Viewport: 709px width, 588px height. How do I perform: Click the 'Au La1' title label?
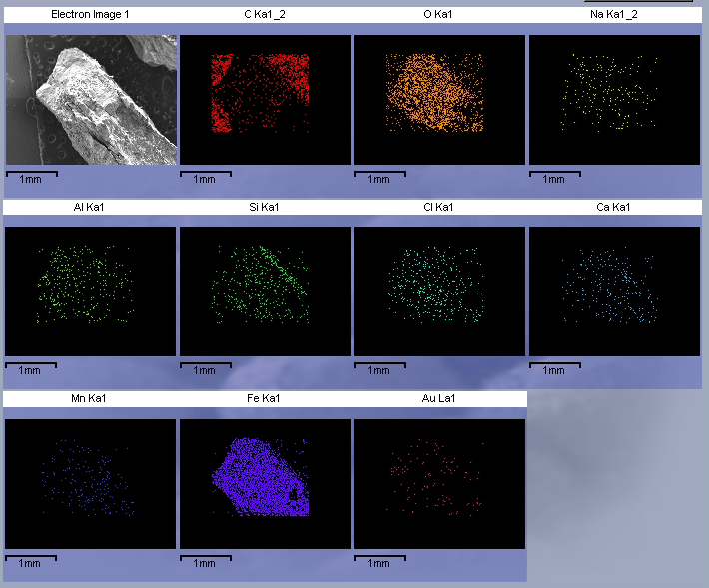click(x=438, y=398)
